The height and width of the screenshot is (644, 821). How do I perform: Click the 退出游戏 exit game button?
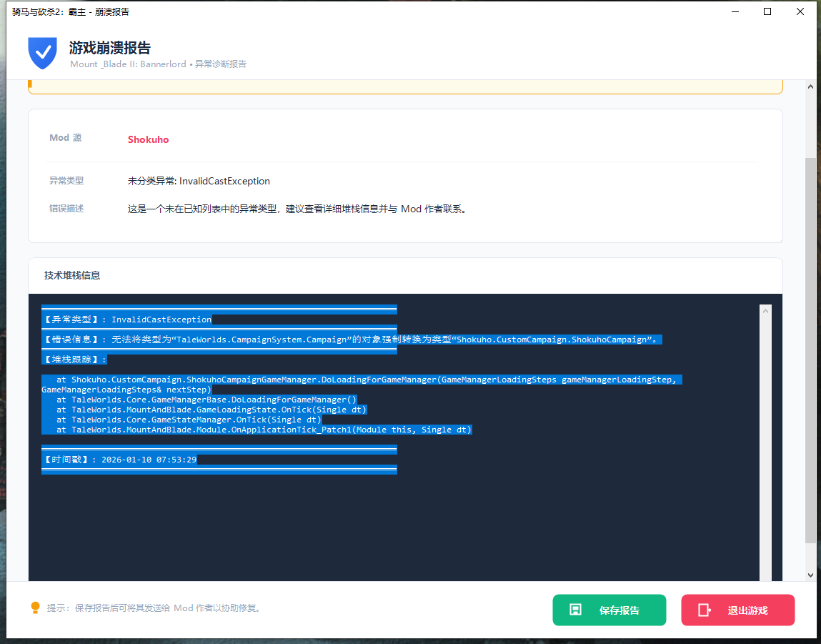[x=737, y=610]
